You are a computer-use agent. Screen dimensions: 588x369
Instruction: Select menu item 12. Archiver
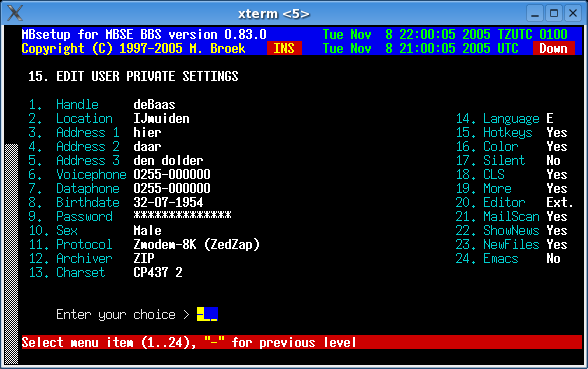[x=70, y=258]
